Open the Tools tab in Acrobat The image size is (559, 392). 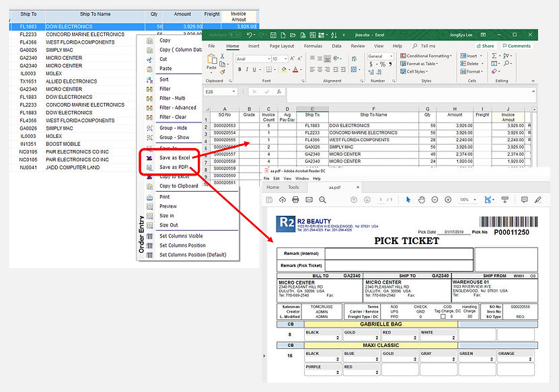pos(293,188)
